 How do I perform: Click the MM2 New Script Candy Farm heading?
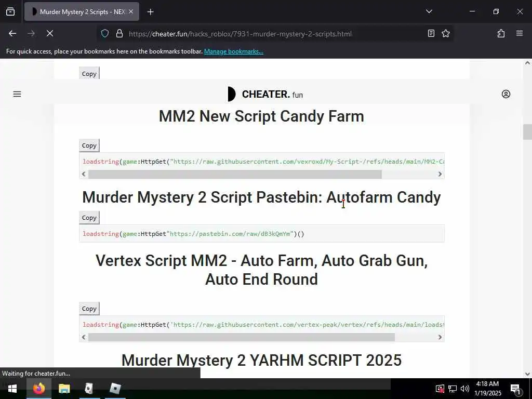click(x=261, y=116)
